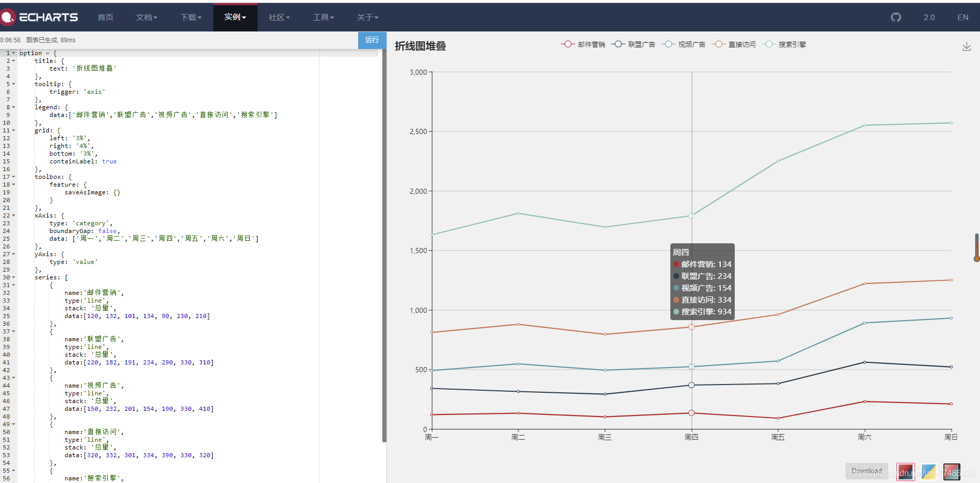The image size is (980, 483).
Task: Toggle 联盟广告 legend series
Action: point(633,44)
